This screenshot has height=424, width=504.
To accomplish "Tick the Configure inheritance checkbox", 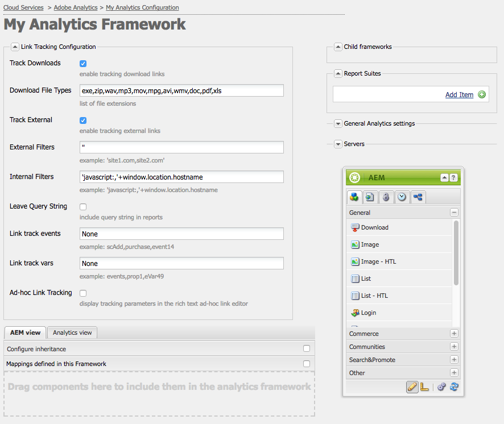I will (307, 348).
